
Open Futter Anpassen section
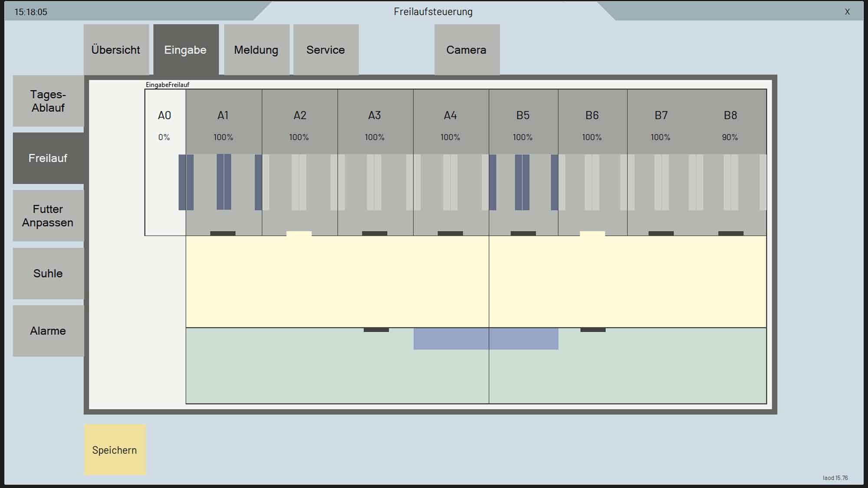48,216
